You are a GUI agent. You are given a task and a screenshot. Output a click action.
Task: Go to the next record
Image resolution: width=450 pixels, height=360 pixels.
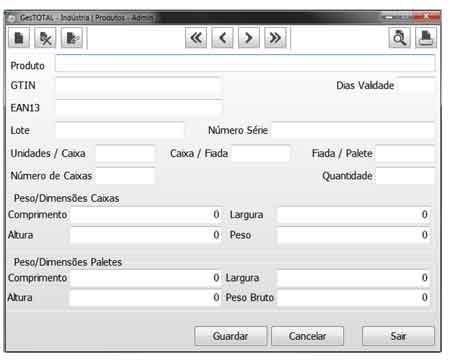pyautogui.click(x=249, y=38)
